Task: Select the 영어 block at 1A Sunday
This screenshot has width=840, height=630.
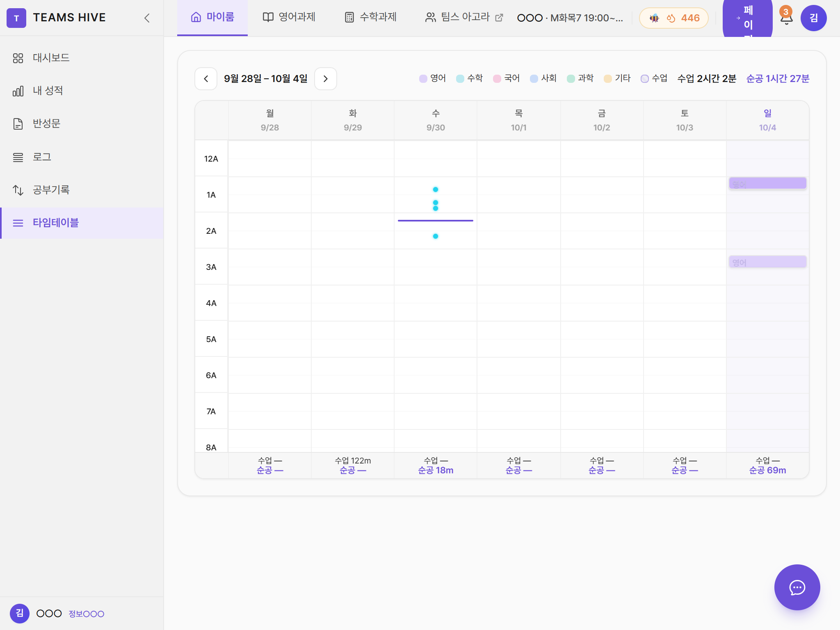Action: [x=767, y=183]
